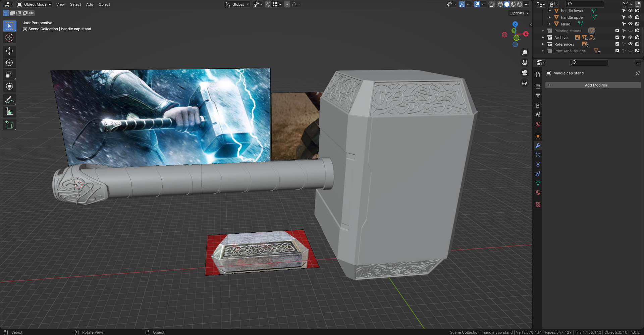Toggle camera render visibility for References
The image size is (644, 335).
(637, 44)
